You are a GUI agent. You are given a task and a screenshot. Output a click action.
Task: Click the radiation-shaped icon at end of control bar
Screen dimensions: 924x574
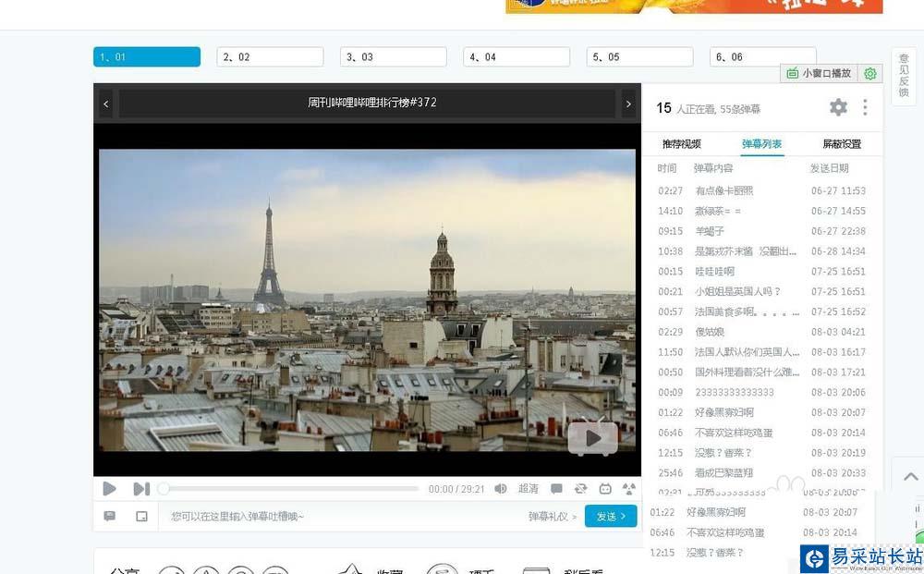[x=628, y=489]
